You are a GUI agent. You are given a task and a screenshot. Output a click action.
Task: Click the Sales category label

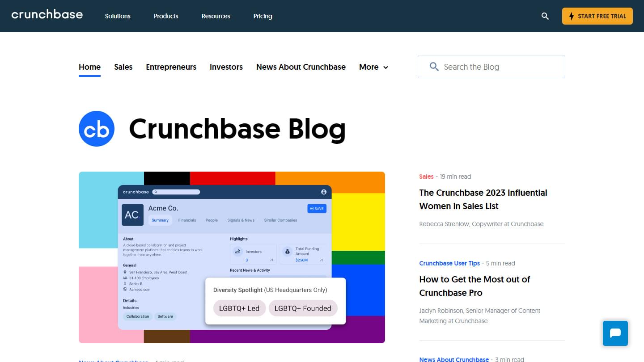[426, 177]
